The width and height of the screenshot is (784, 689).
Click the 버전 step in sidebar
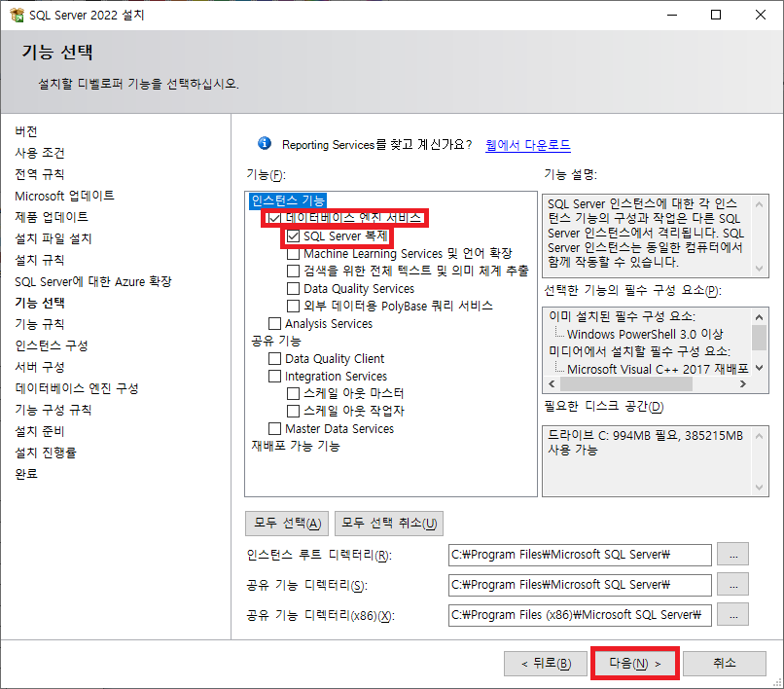26,131
